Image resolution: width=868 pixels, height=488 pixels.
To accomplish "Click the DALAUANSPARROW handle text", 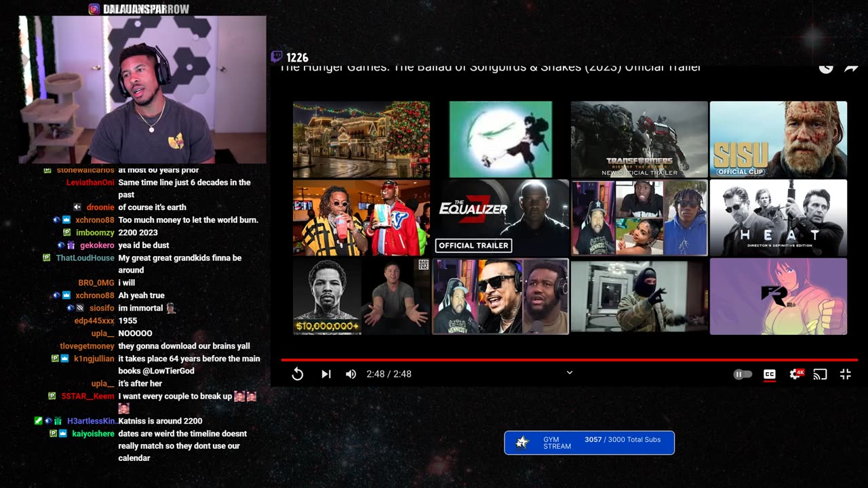I will coord(146,9).
